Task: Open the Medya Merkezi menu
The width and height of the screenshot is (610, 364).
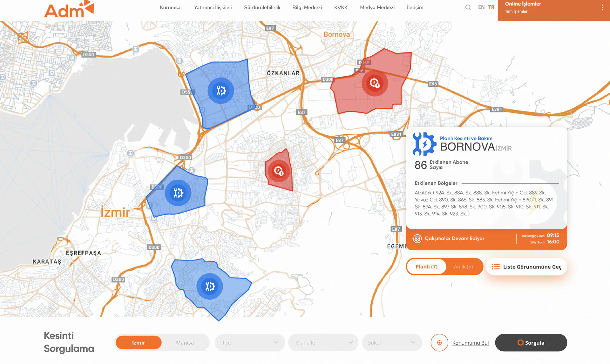Action: (x=377, y=7)
